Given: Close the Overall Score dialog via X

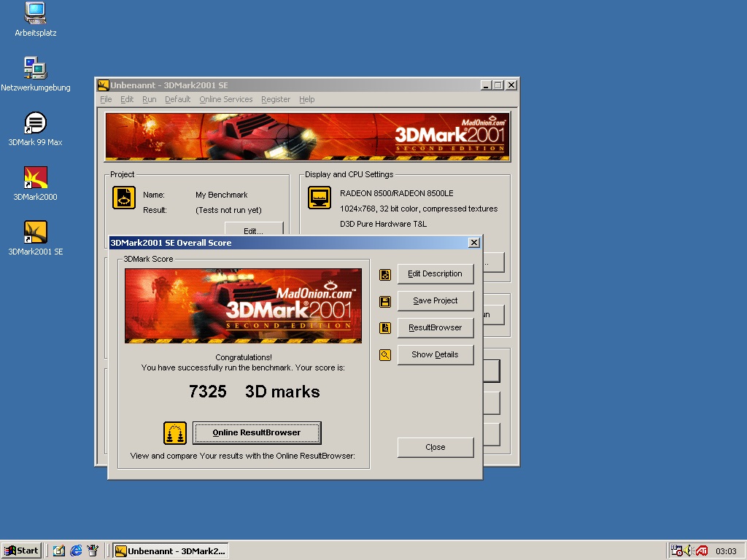Looking at the screenshot, I should coord(474,243).
